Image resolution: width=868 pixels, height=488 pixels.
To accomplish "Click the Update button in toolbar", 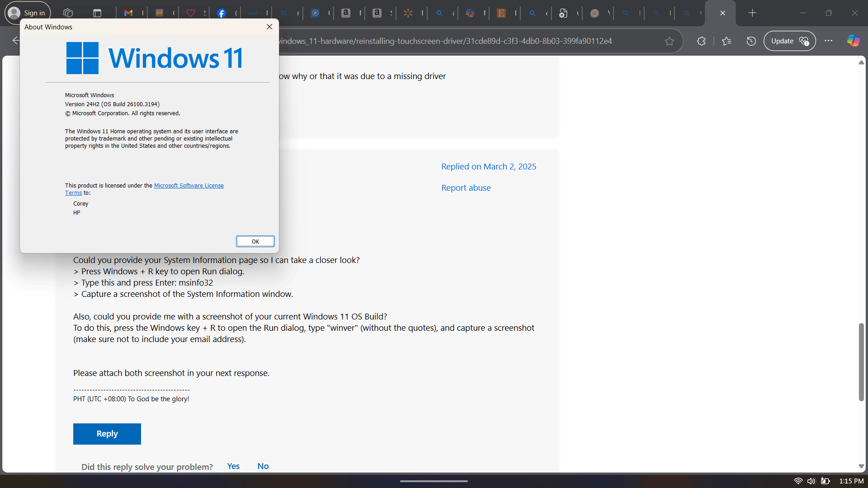I will (x=789, y=41).
